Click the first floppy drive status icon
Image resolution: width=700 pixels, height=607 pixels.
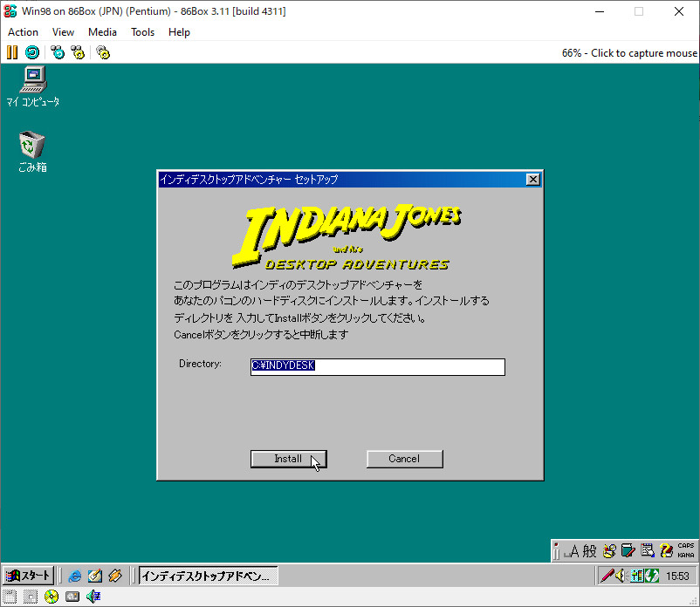10,597
